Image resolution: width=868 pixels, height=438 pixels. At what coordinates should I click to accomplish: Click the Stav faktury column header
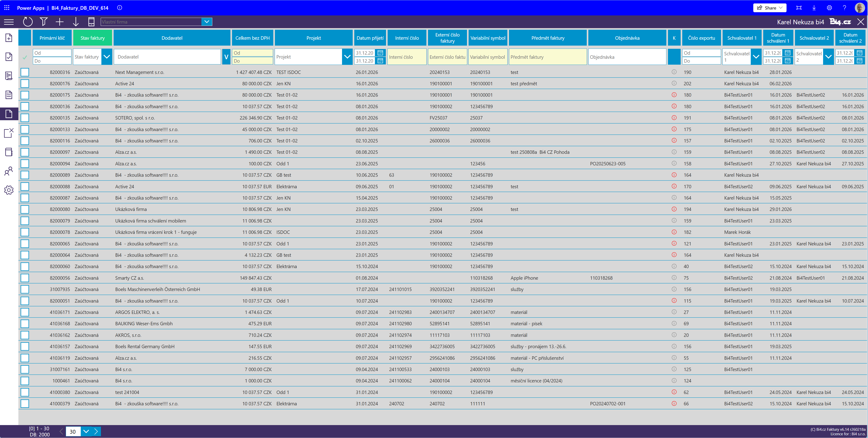[x=92, y=38]
